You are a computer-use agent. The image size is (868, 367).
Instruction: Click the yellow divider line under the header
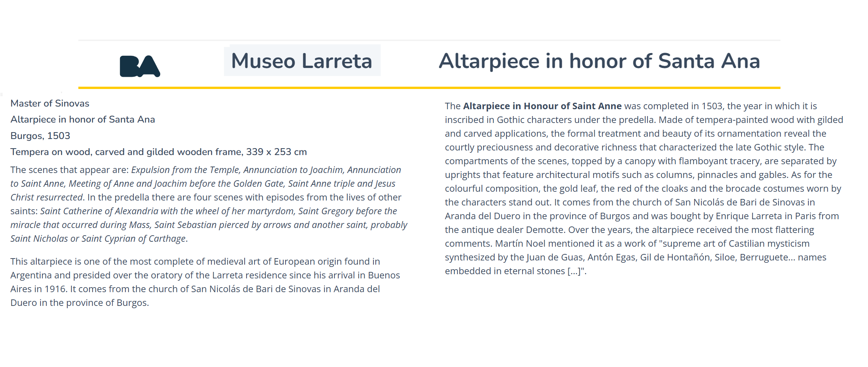[x=429, y=88]
